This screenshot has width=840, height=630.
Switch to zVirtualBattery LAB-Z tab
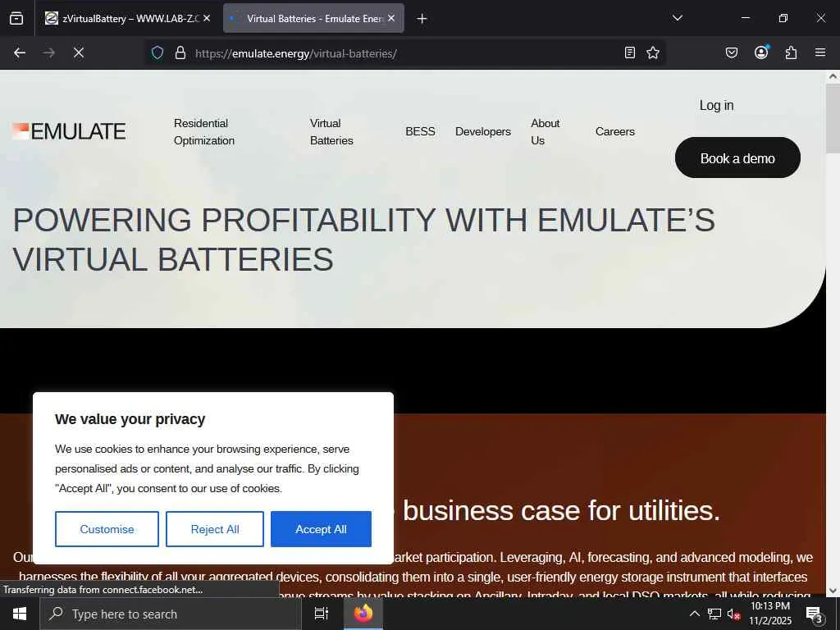point(127,18)
